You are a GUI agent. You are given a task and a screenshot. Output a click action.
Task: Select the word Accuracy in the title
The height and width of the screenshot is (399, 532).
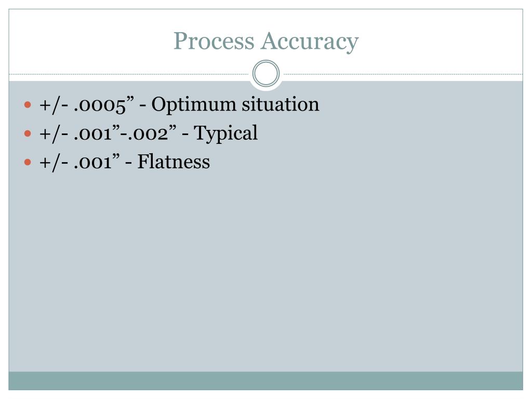point(310,42)
